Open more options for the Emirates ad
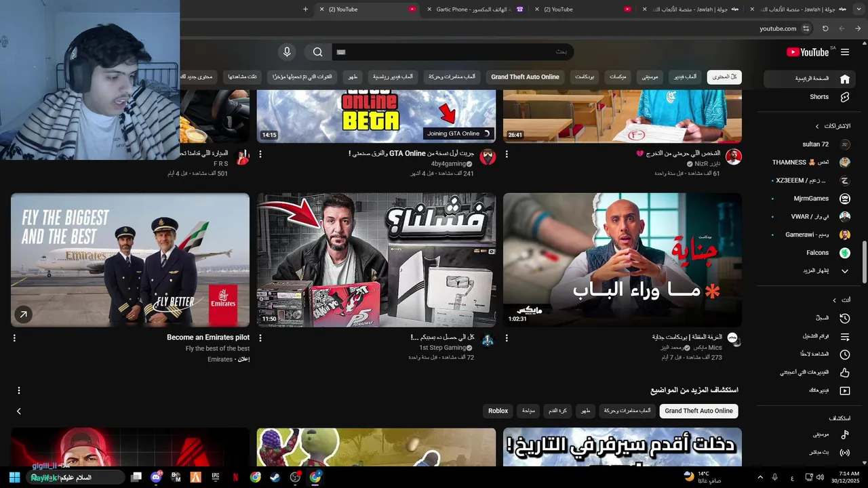 (14, 338)
